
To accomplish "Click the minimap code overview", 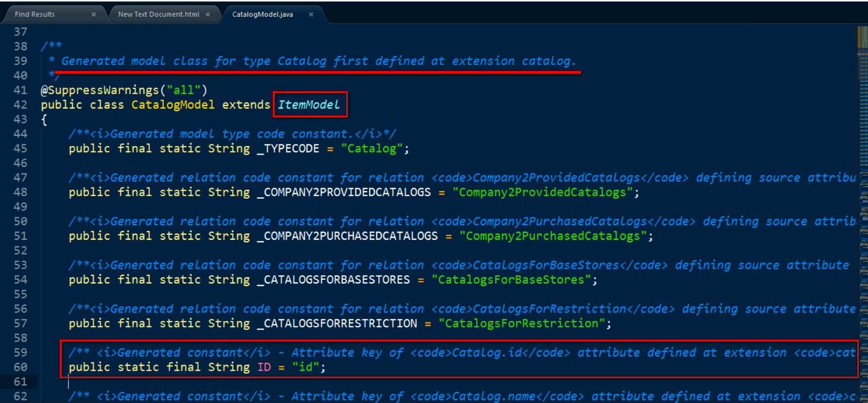I will click(x=862, y=214).
